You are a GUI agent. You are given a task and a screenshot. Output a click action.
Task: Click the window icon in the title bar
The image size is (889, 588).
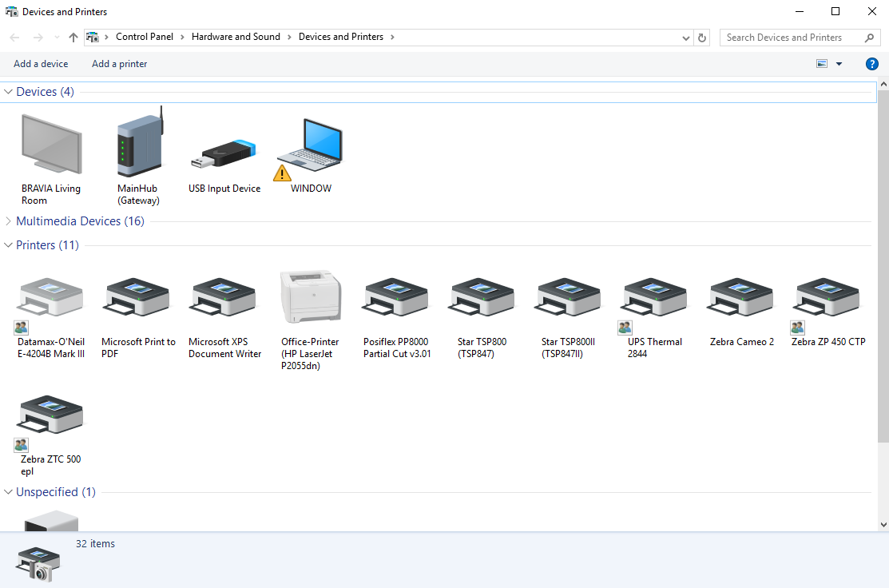point(11,11)
